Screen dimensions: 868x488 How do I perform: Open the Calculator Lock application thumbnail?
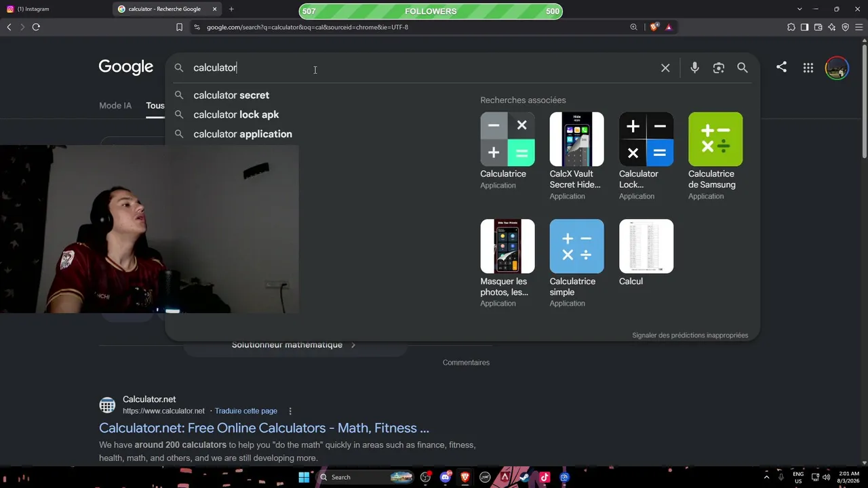(x=646, y=139)
